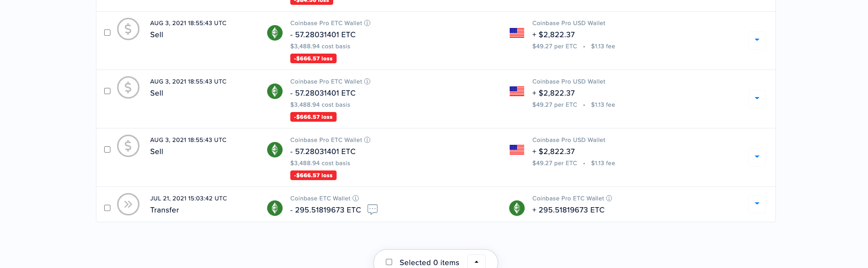Click info icon beside Coinbase Pro ETC Wallet in Transfer row

click(610, 198)
